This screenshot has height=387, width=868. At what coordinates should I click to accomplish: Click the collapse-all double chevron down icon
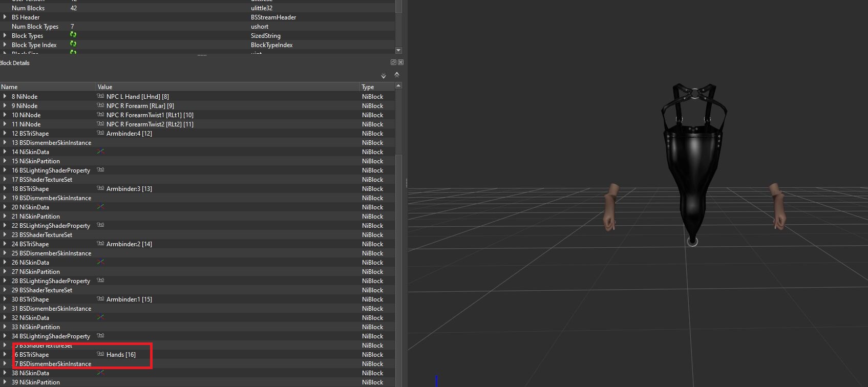click(x=384, y=76)
